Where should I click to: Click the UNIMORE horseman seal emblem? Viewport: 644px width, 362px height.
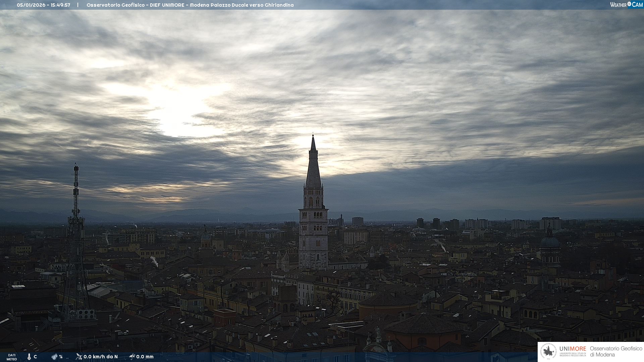point(549,352)
